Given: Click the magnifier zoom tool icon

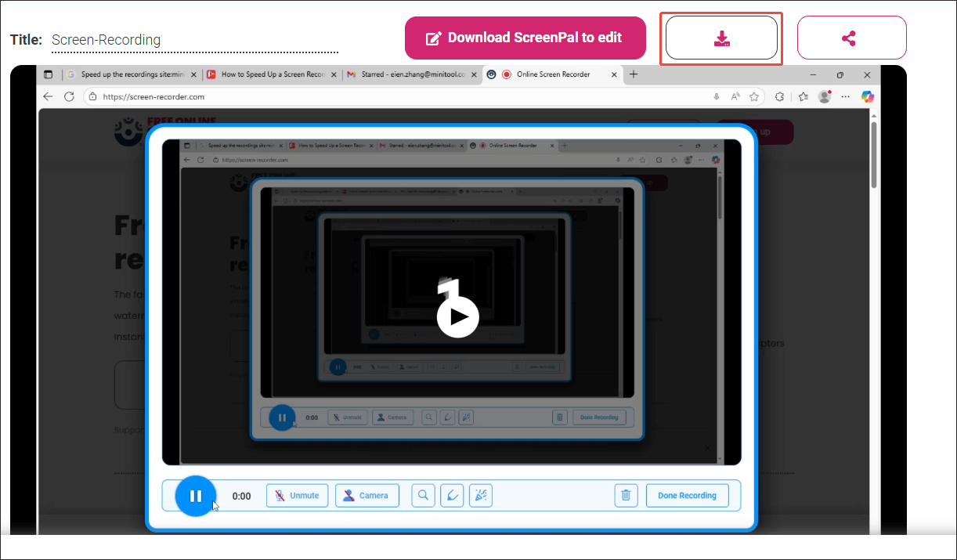Looking at the screenshot, I should tap(423, 496).
